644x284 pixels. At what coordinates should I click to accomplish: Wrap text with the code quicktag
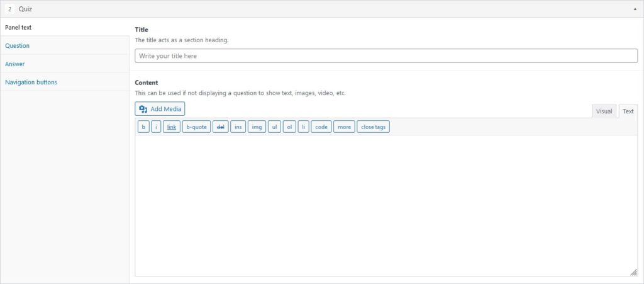click(x=321, y=127)
